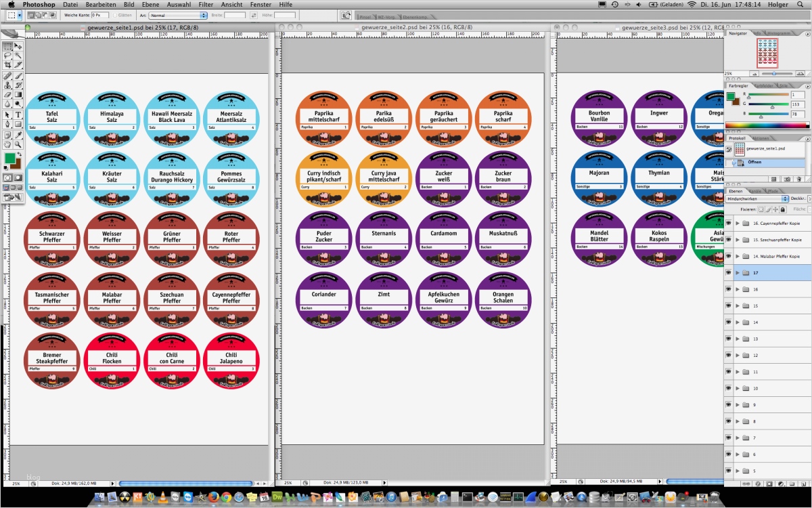Open the Auswahl menu
Image resolution: width=812 pixels, height=508 pixels.
[x=179, y=4]
